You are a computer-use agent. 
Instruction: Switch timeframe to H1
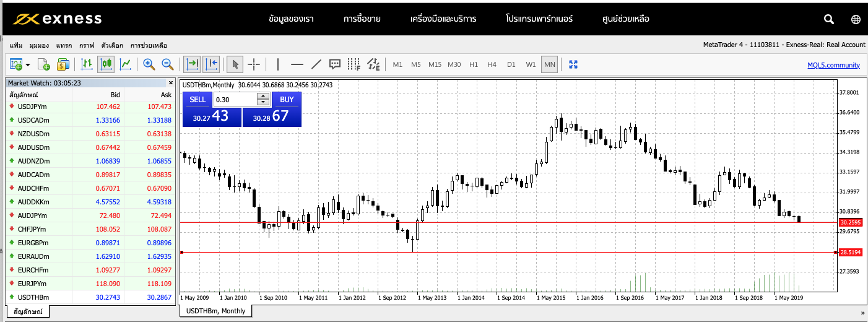474,64
